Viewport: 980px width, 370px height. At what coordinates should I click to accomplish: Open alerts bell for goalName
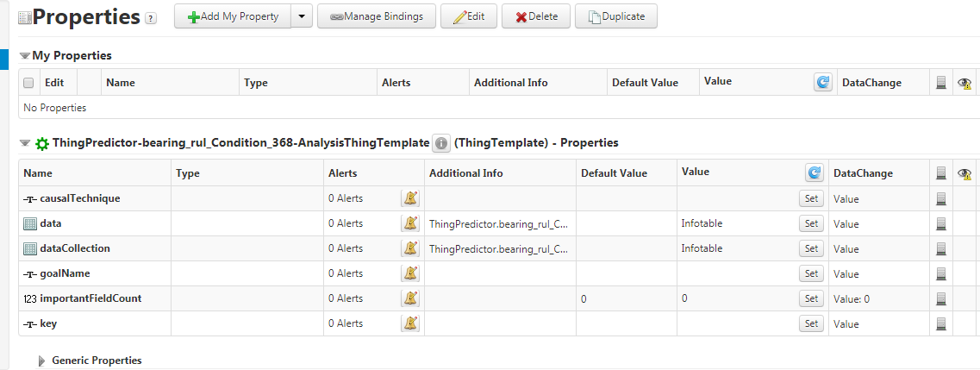pos(410,273)
